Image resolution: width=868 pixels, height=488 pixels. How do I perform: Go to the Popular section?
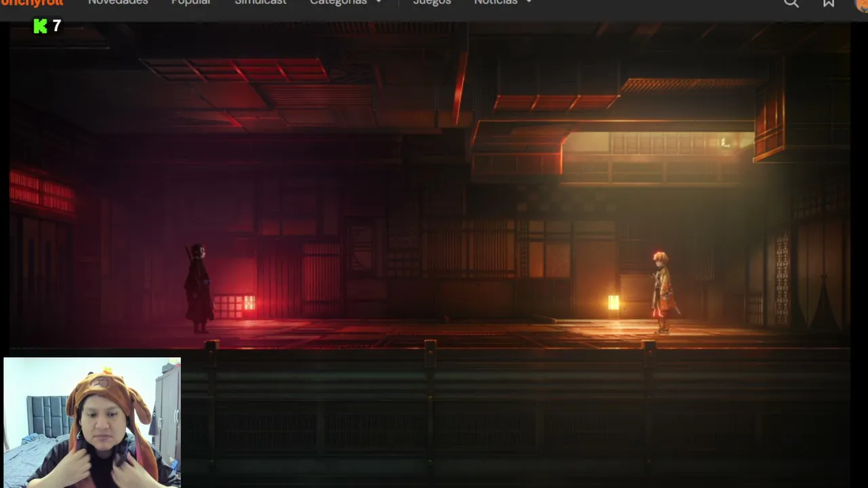[191, 3]
